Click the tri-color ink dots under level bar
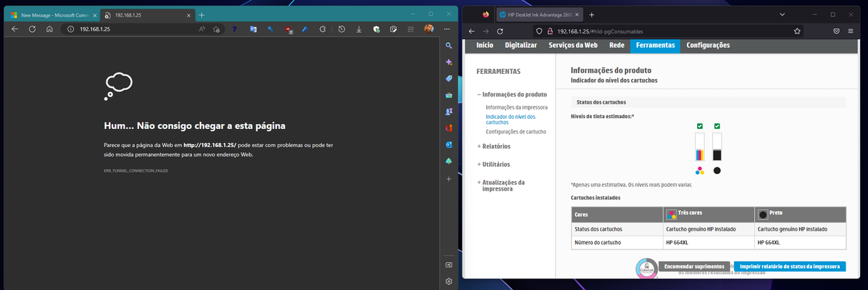This screenshot has width=868, height=290. (x=700, y=170)
